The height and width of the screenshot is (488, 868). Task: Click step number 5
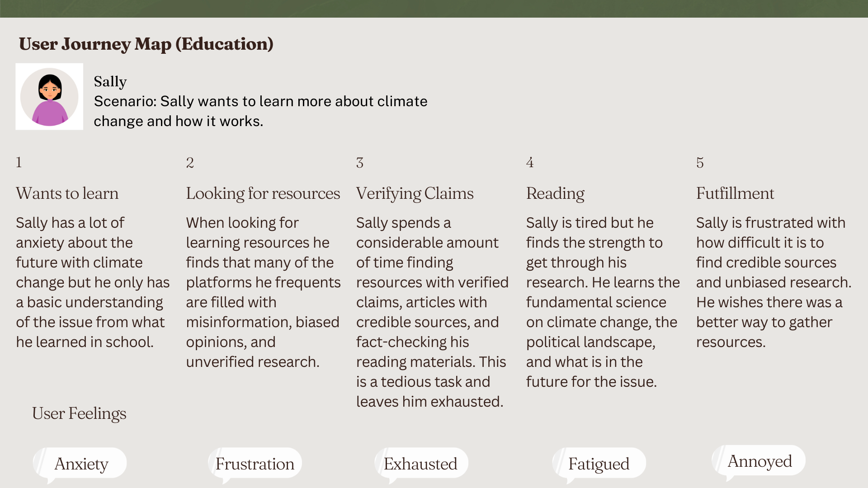pyautogui.click(x=700, y=163)
